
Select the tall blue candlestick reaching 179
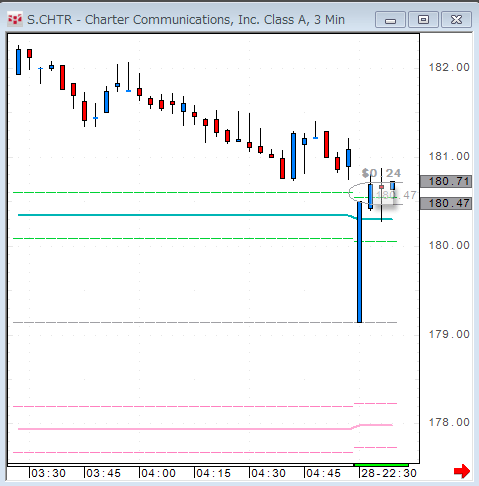pos(359,262)
